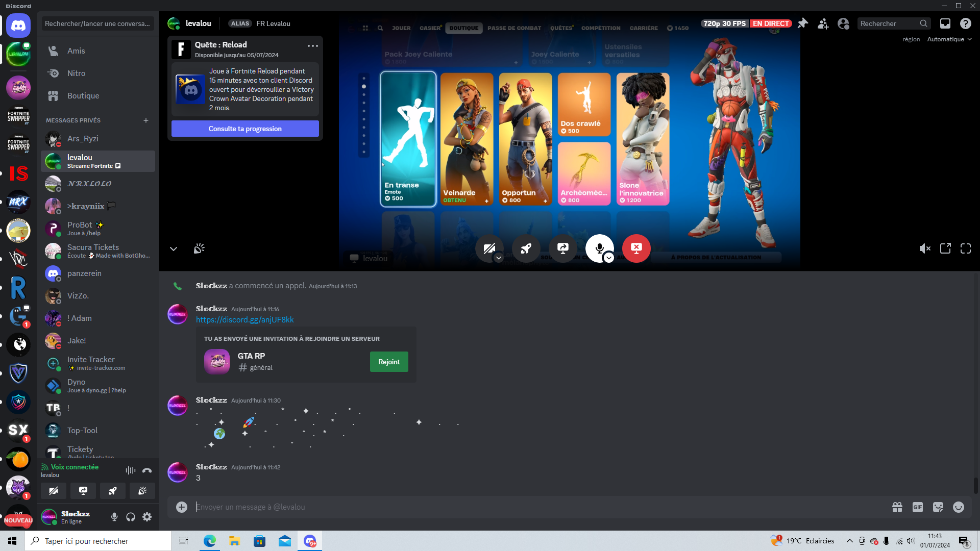Open the Ars_Ryzi conversation
Screen dimensions: 980x551
[x=98, y=139]
